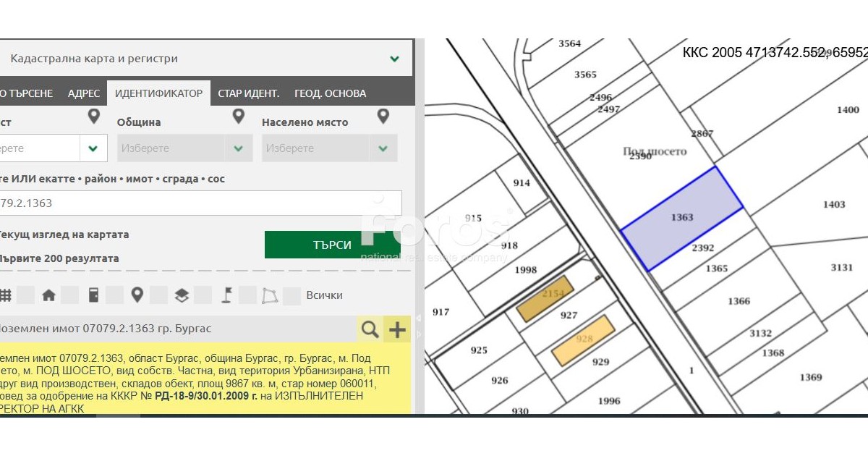Click the flag marker icon in filter row

(226, 295)
